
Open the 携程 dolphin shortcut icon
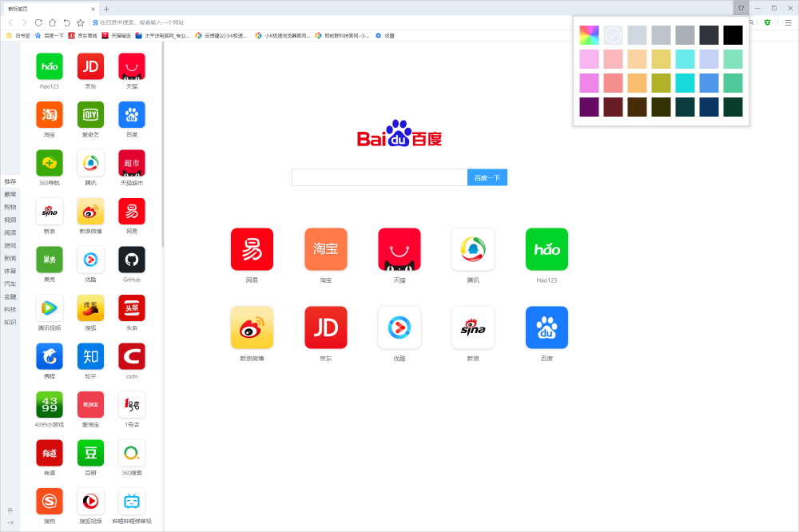click(50, 356)
